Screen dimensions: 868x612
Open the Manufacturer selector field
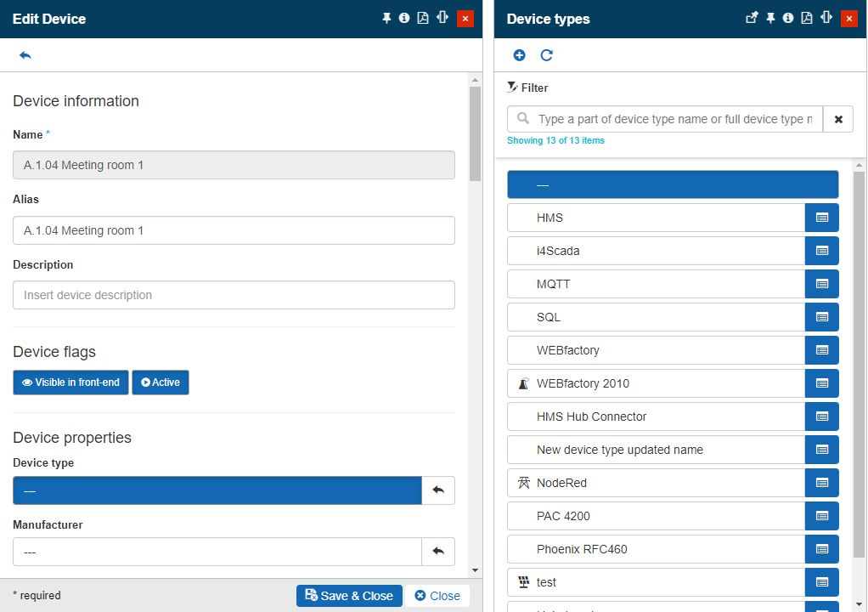(x=217, y=552)
